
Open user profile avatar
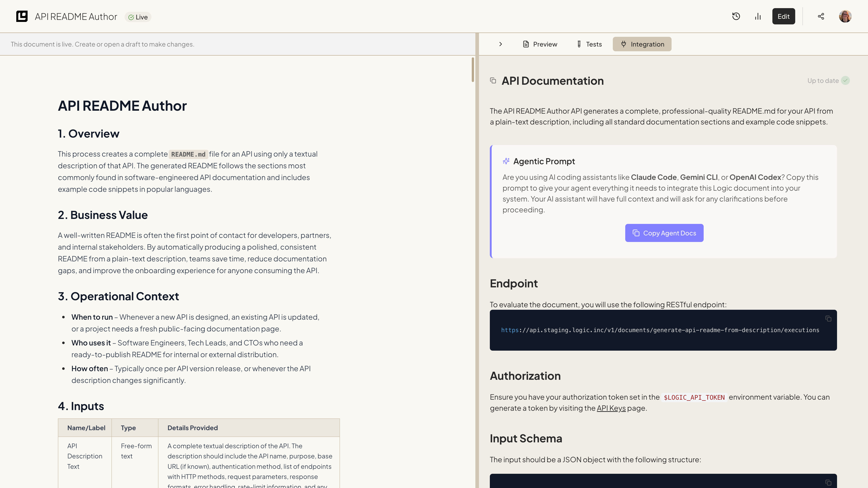pos(845,16)
